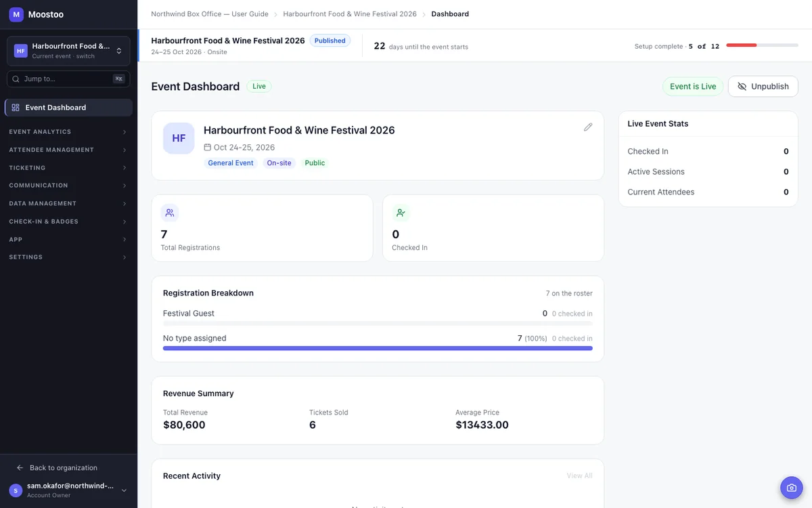The image size is (812, 508).
Task: Click the calendar icon beside Oct 24-25, 2026
Action: click(x=208, y=147)
